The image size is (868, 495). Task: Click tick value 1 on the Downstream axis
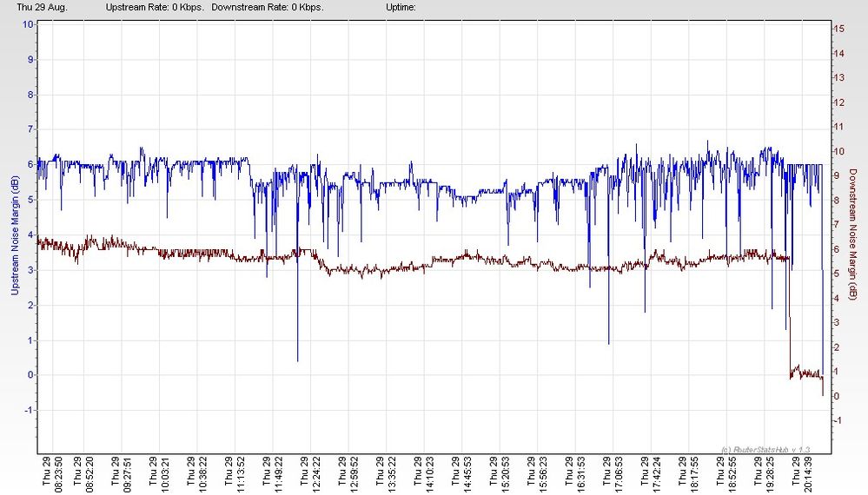coord(837,372)
